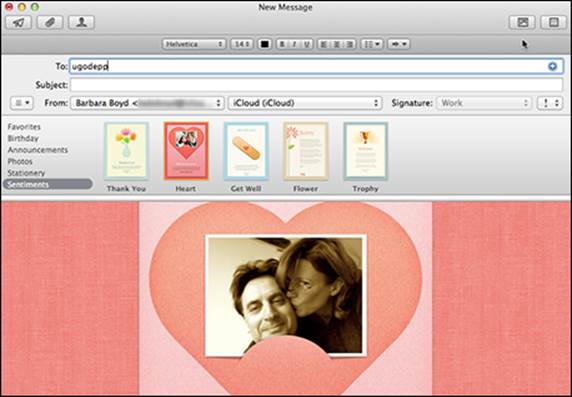Toggle italic formatting
Image resolution: width=572 pixels, height=397 pixels.
coord(294,44)
